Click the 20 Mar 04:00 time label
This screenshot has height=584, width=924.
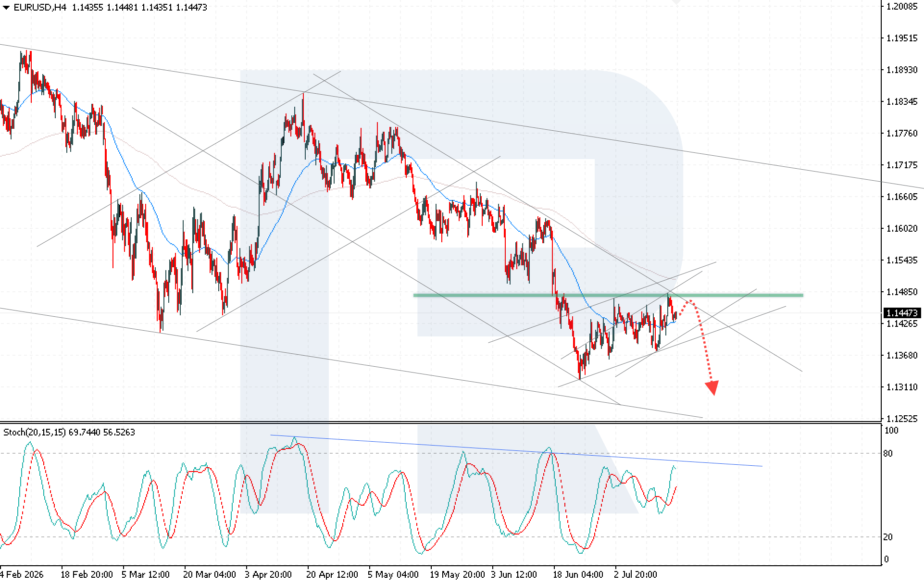click(210, 574)
